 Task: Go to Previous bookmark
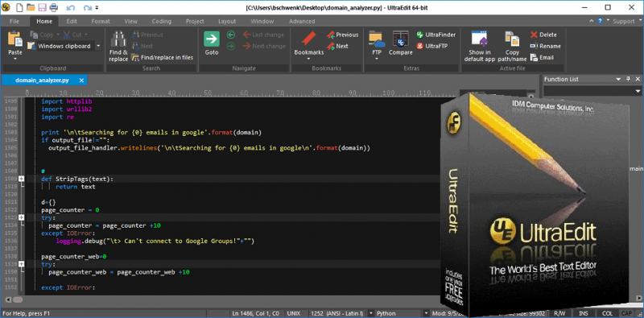pos(343,35)
